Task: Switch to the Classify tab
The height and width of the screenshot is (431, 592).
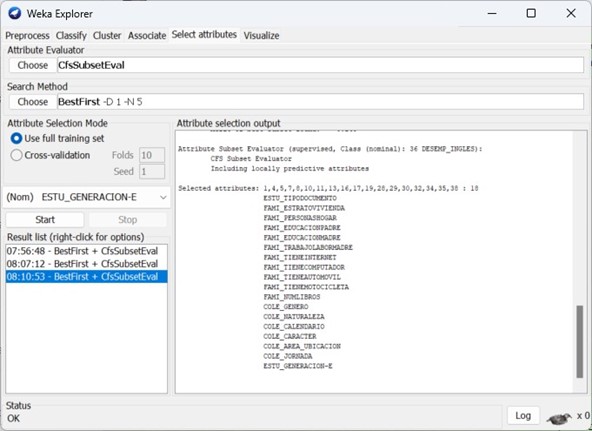Action: pyautogui.click(x=71, y=35)
